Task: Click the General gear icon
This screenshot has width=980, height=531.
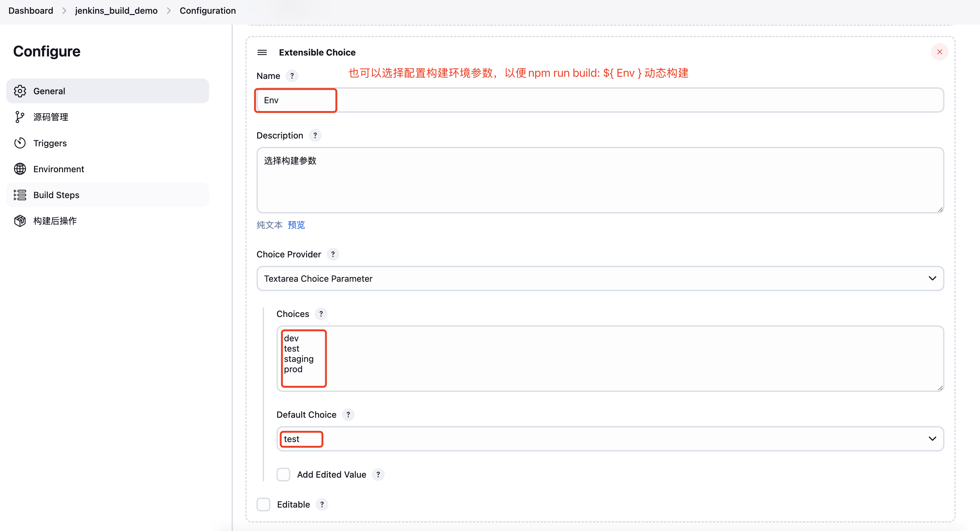Action: (x=20, y=91)
